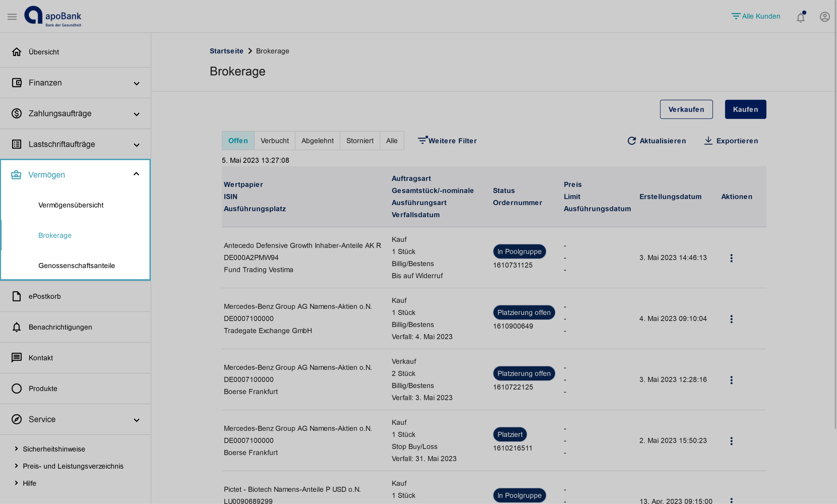Image resolution: width=837 pixels, height=504 pixels.
Task: Click Tradegate Exchange GmbH text
Action: tap(268, 330)
